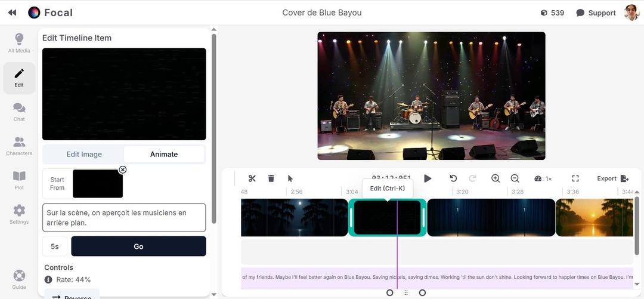Switch to Edit Image tab
Screen dimensions: 644x299
pyautogui.click(x=84, y=154)
